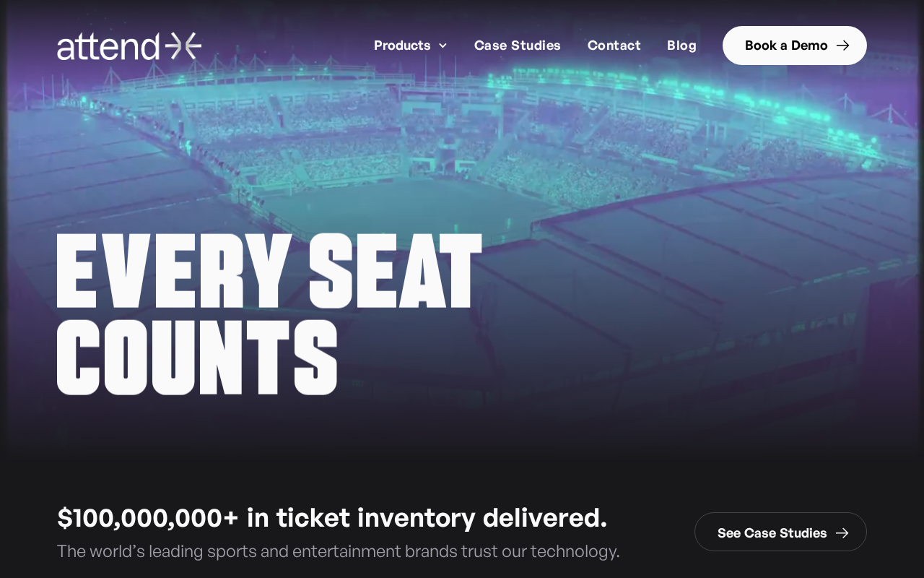The height and width of the screenshot is (578, 924).
Task: Open the Contact page link
Action: point(614,46)
